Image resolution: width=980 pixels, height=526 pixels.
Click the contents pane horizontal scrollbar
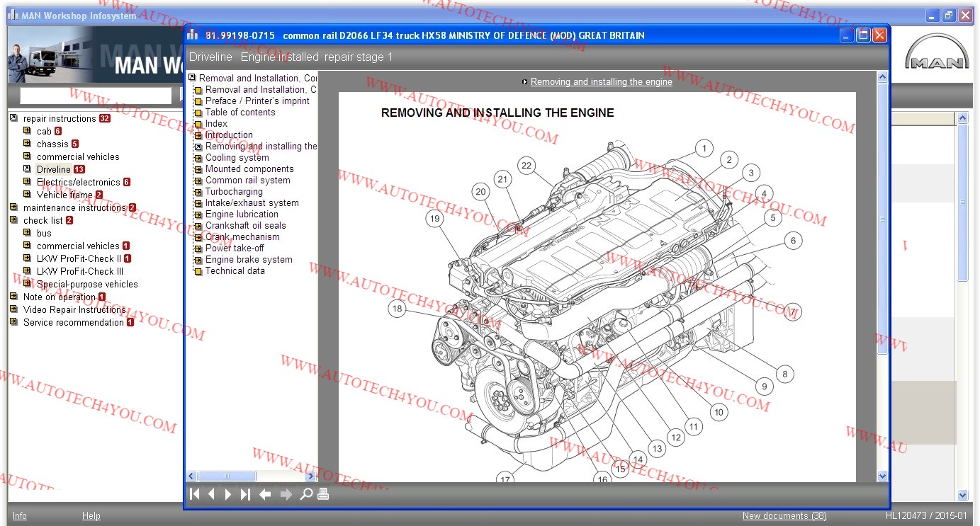click(227, 476)
